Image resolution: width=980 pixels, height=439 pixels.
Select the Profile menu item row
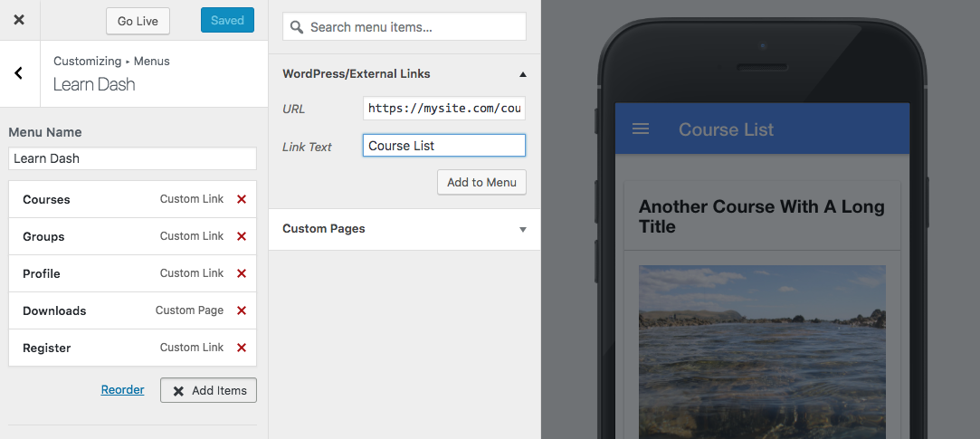132,273
